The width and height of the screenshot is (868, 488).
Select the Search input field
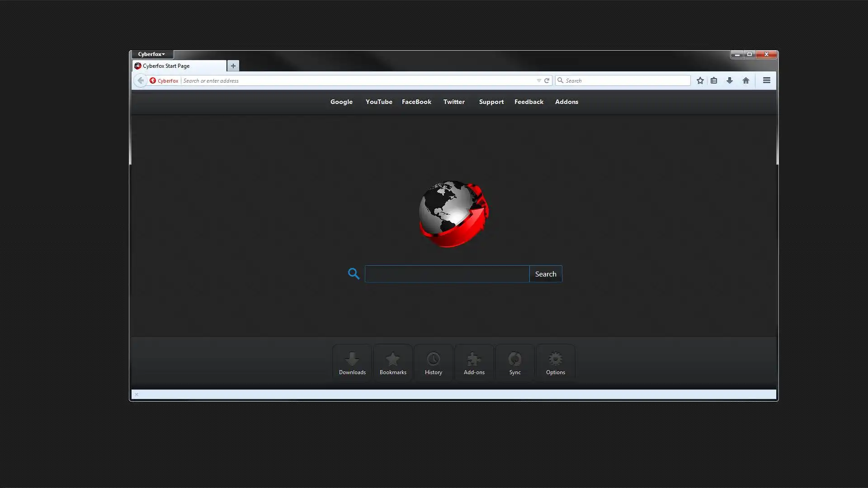point(447,273)
